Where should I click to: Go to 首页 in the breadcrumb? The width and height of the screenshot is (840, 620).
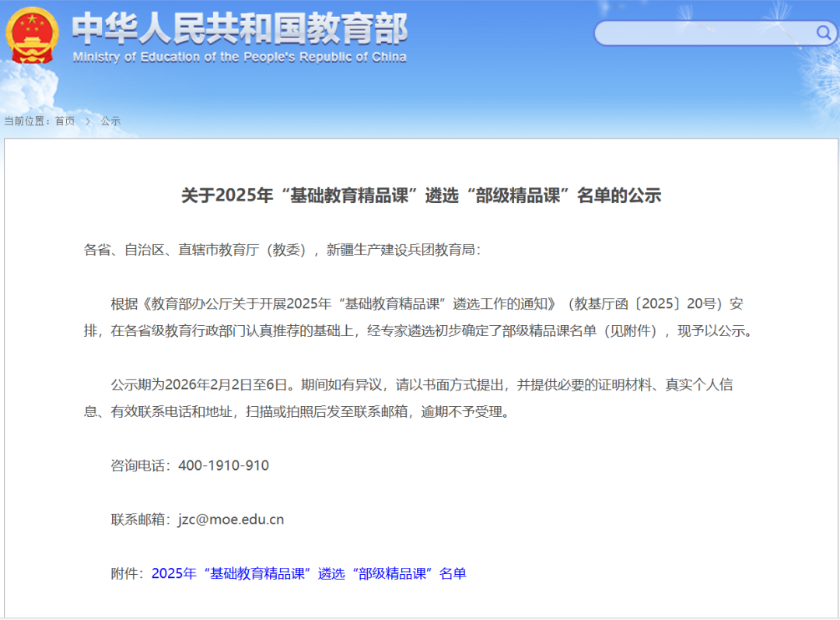coord(65,121)
